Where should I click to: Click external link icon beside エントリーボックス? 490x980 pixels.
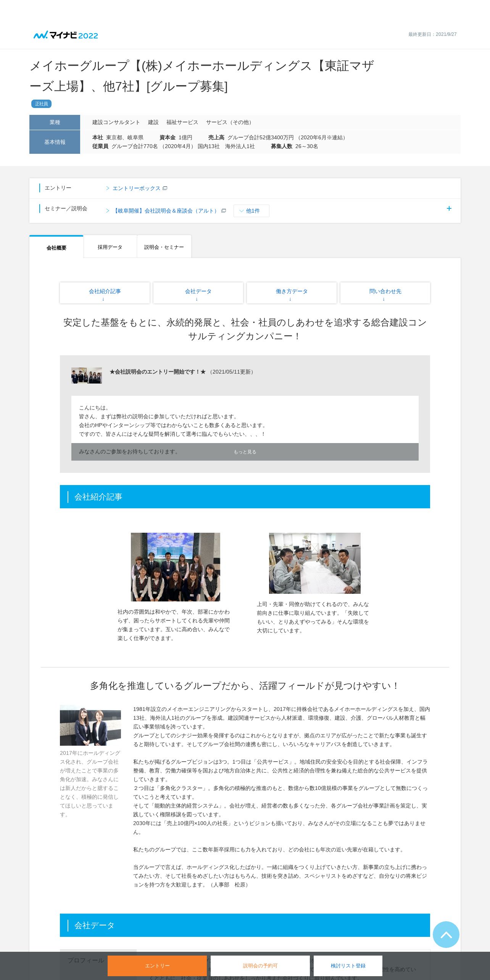point(165,188)
